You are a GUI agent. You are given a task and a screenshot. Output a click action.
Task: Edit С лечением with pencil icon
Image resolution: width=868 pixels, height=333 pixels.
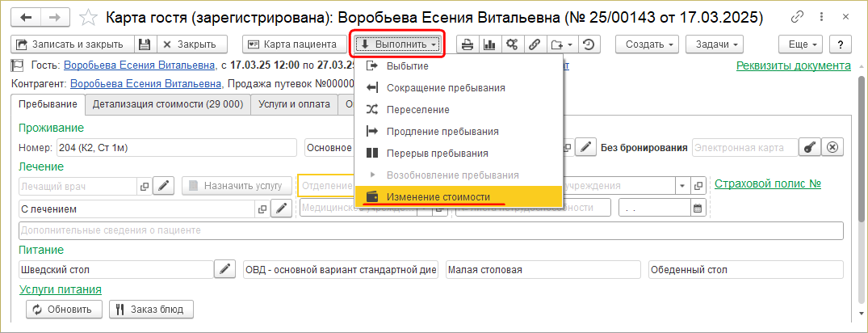tap(283, 209)
